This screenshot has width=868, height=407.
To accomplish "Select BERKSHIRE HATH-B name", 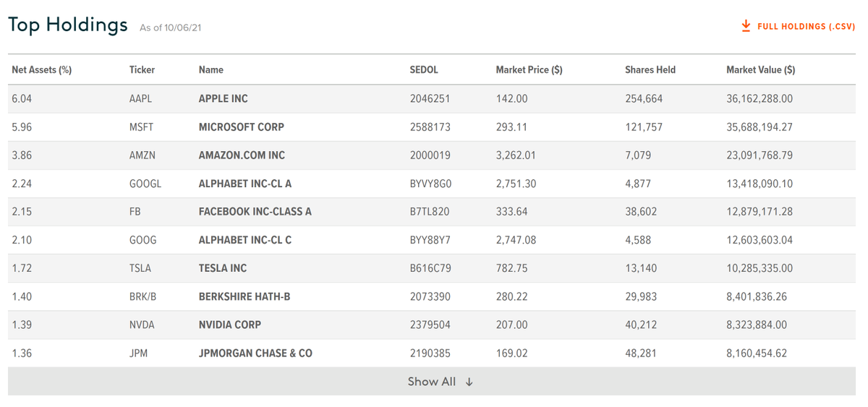I will 244,296.
